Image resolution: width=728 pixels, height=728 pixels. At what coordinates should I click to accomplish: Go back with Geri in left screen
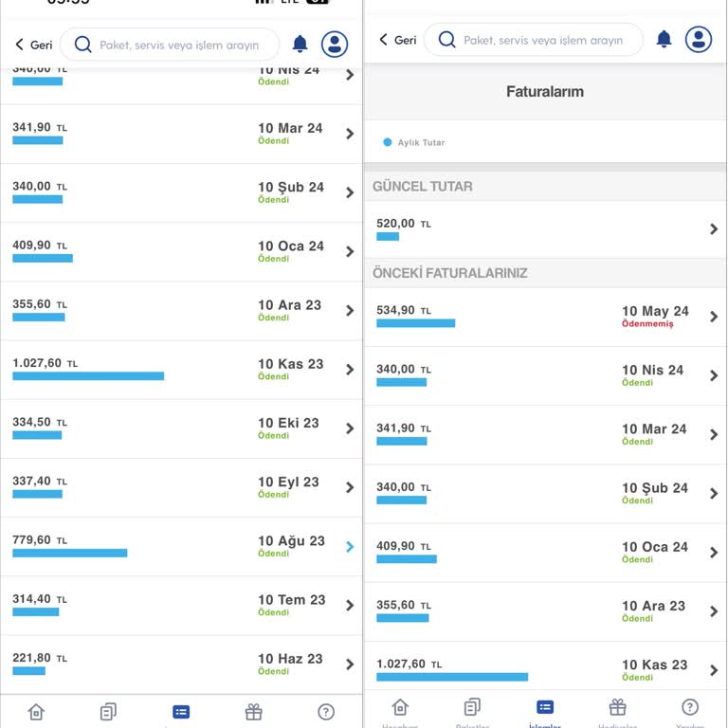coord(34,45)
